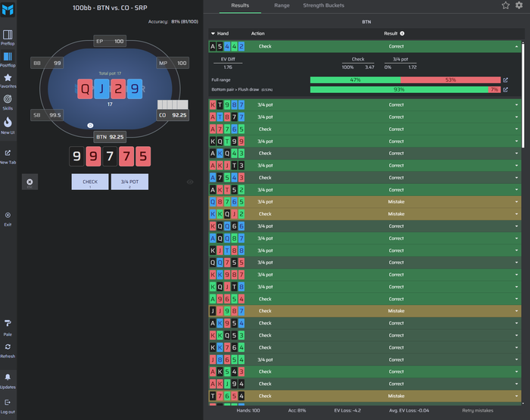This screenshot has height=420, width=530.
Task: Click the AQQ87 hand row
Action: (365, 238)
